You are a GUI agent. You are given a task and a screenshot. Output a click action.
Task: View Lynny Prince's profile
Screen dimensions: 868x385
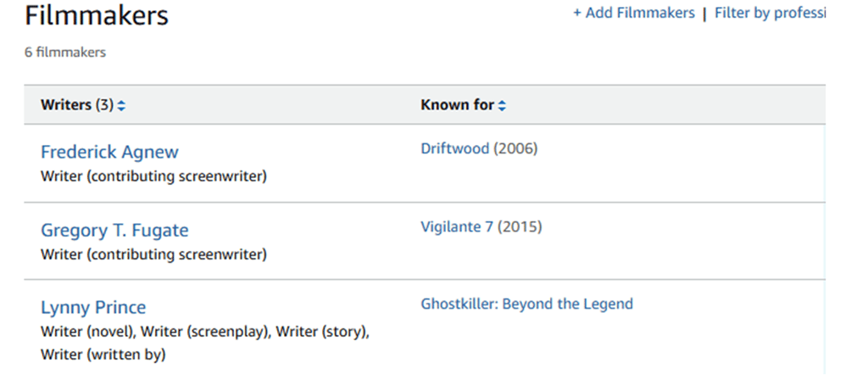pos(93,308)
